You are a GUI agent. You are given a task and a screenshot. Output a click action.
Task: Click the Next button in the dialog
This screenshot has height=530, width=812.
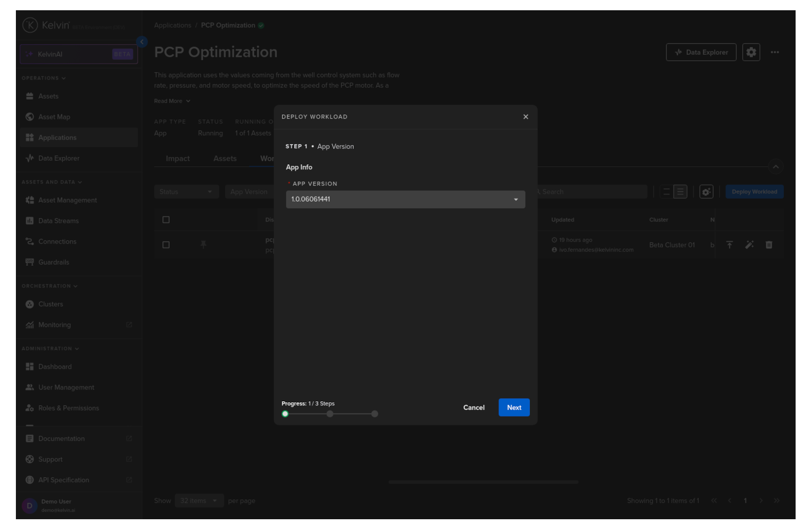click(x=514, y=408)
